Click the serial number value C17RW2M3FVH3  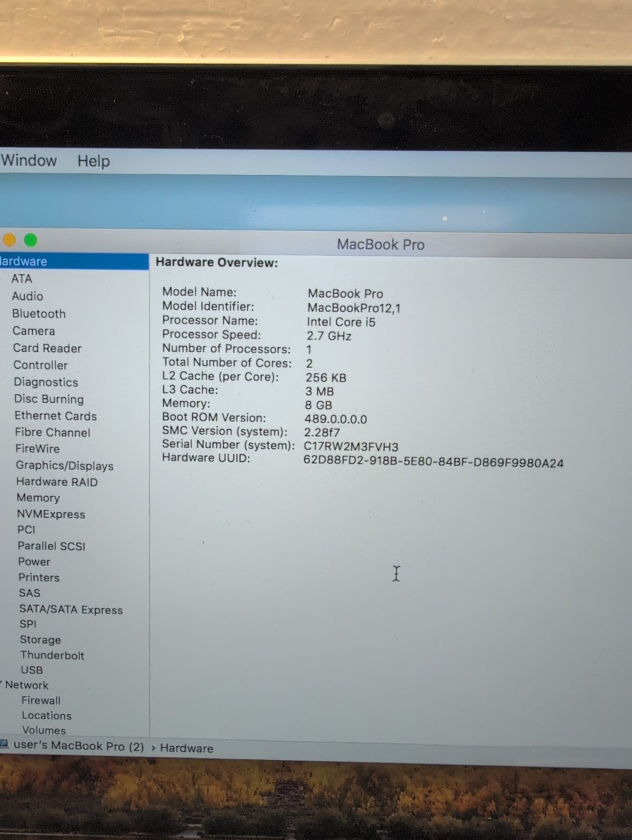tap(351, 447)
